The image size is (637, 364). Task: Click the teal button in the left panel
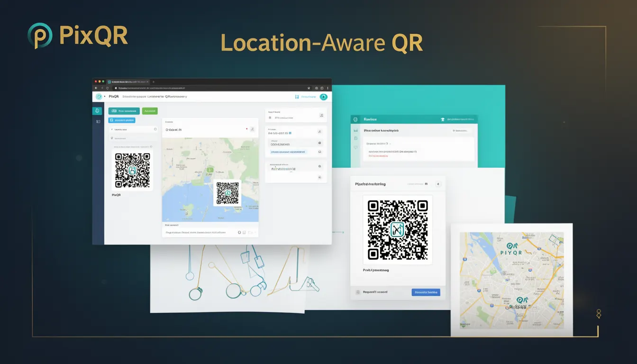(x=124, y=111)
